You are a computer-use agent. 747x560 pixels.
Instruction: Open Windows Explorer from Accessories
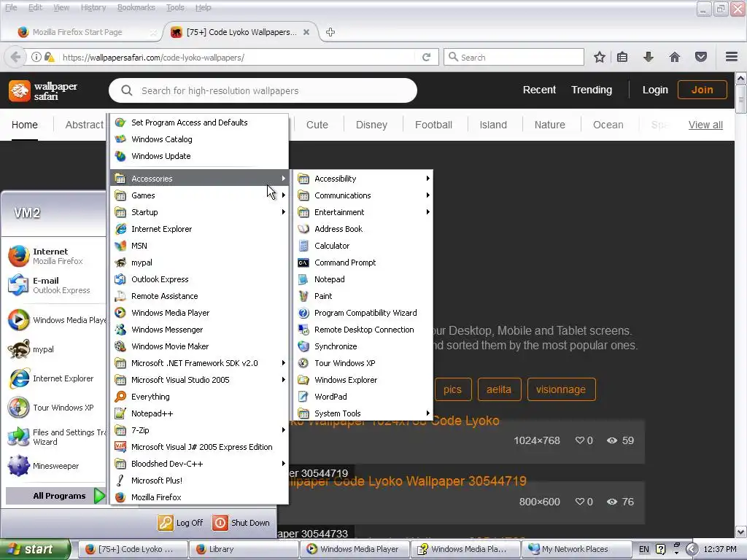point(363,380)
